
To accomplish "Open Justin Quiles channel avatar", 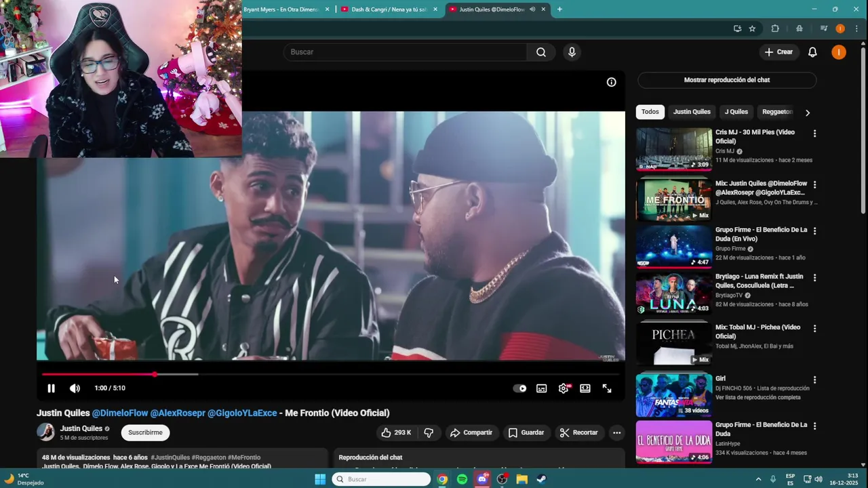I will point(45,432).
